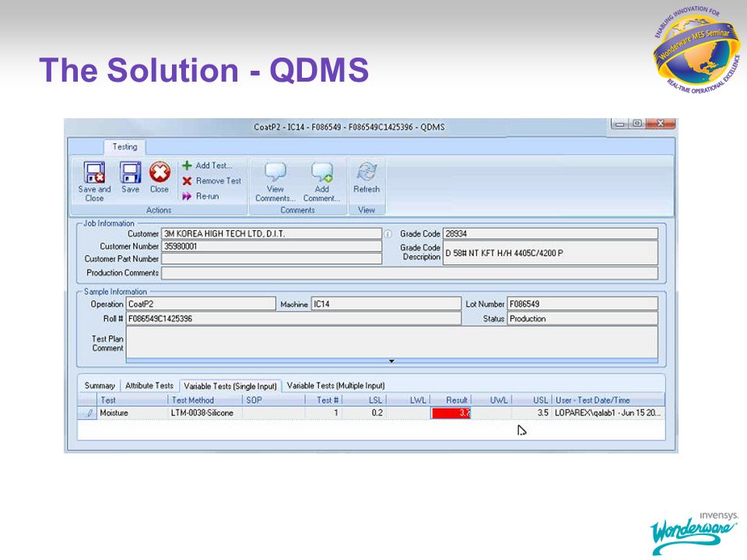Switch to the Summary tab
The width and height of the screenshot is (747, 560).
coord(100,385)
